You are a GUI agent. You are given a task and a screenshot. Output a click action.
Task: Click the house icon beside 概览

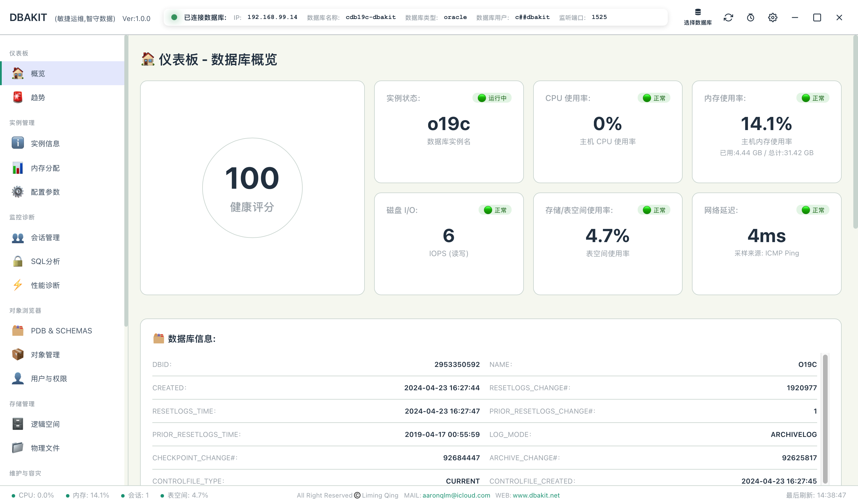tap(18, 73)
